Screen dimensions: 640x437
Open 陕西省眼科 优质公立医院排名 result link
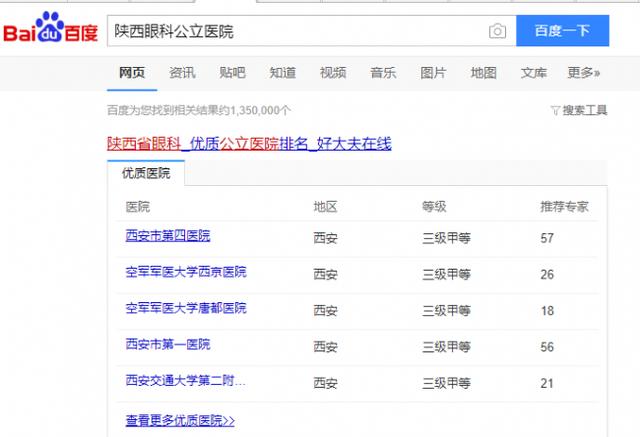click(249, 144)
